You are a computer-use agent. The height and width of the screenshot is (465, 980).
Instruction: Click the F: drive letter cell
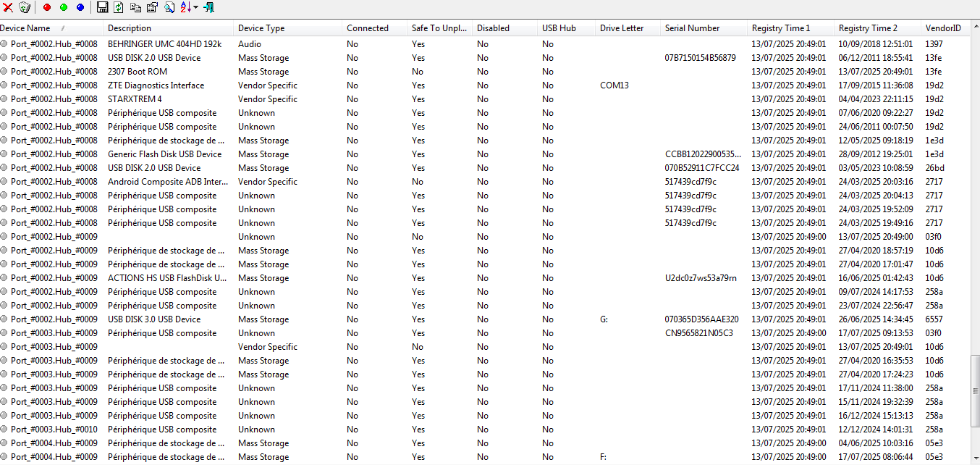(x=604, y=456)
